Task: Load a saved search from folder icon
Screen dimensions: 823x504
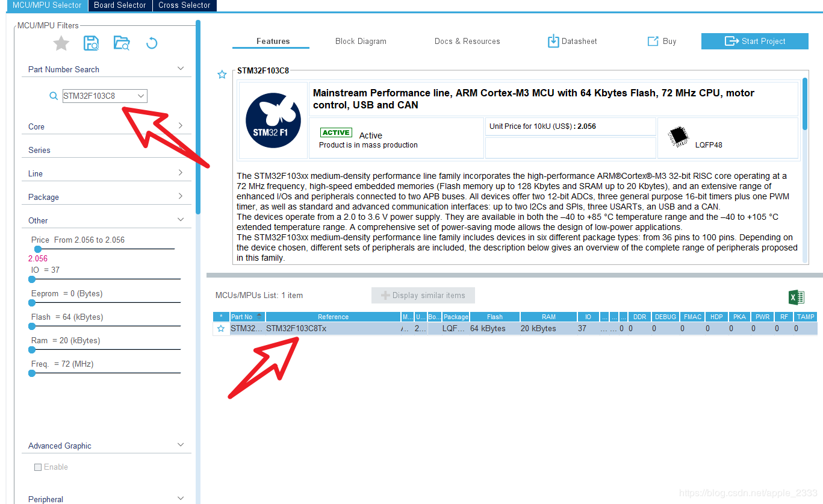Action: click(122, 43)
